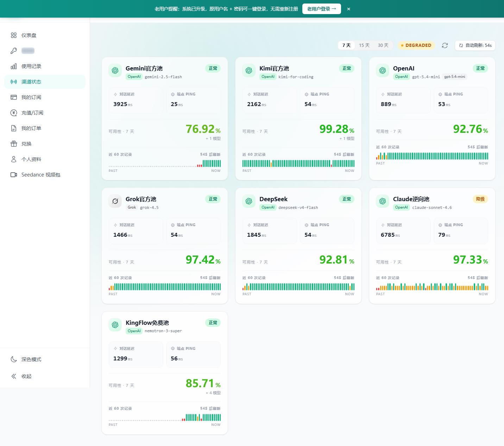504x446 pixels.
Task: Click the Gemini官方池 60-record history bar
Action: pos(165,163)
